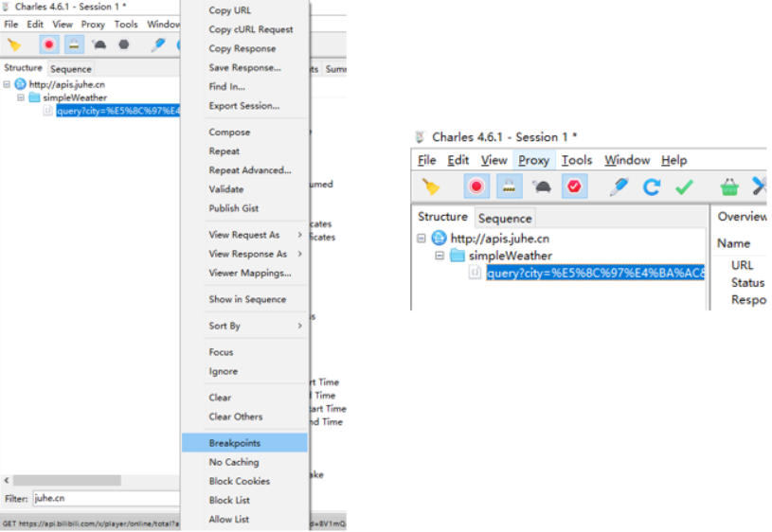Click the blue pen compose icon in left window
The height and width of the screenshot is (532, 772).
(157, 44)
